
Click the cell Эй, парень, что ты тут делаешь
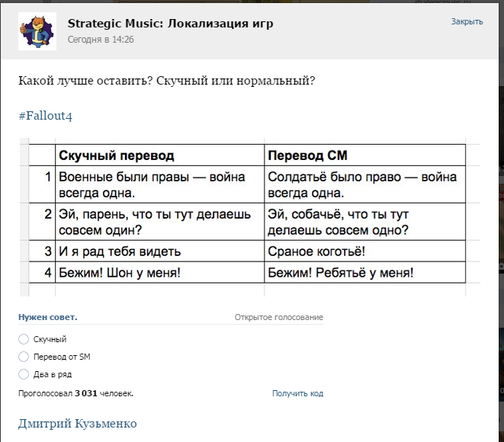[x=160, y=222]
